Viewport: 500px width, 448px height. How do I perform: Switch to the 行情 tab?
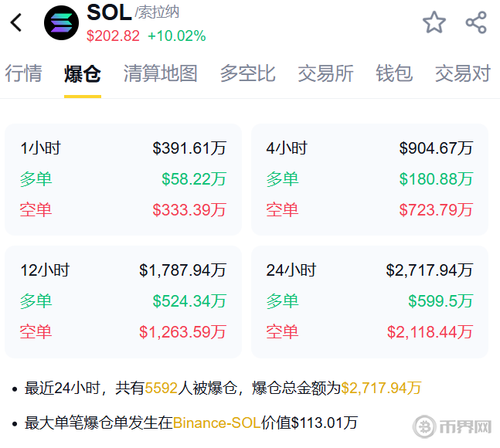pos(23,73)
